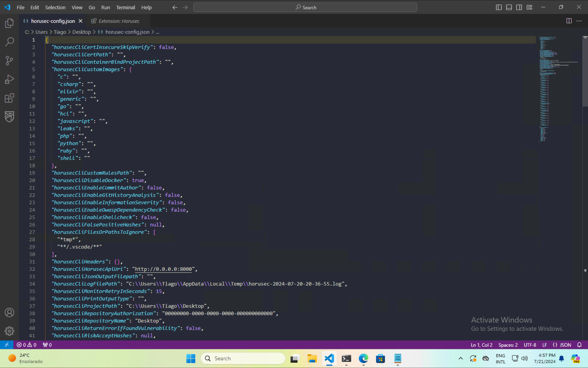
Task: Click the editor vertical scrollbar thumb
Action: click(x=585, y=71)
